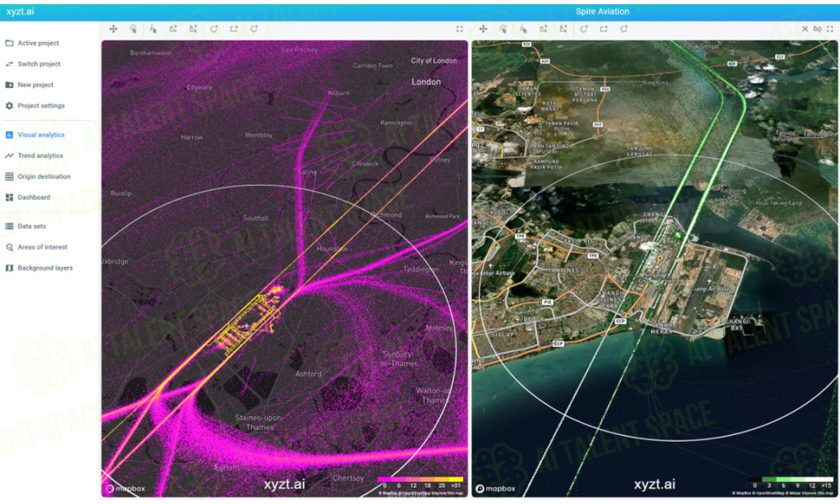Click the Mapbox logo on right map
The width and height of the screenshot is (840, 504).
[496, 489]
